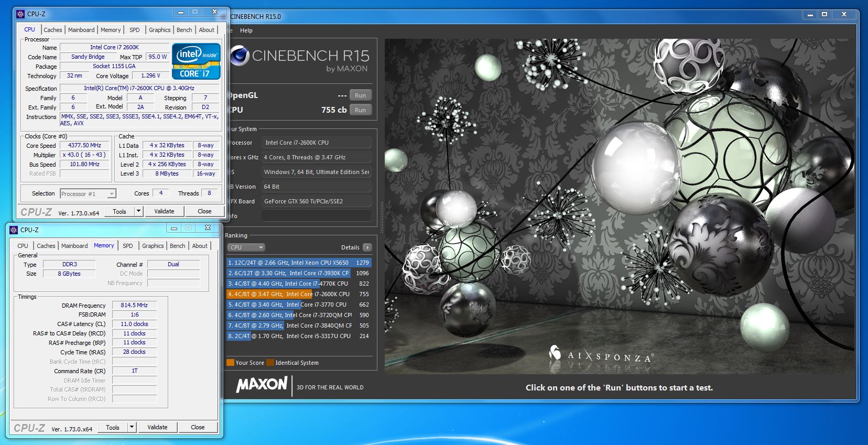The height and width of the screenshot is (445, 868).
Task: Select the Core i5-3317U ranking row
Action: (299, 336)
